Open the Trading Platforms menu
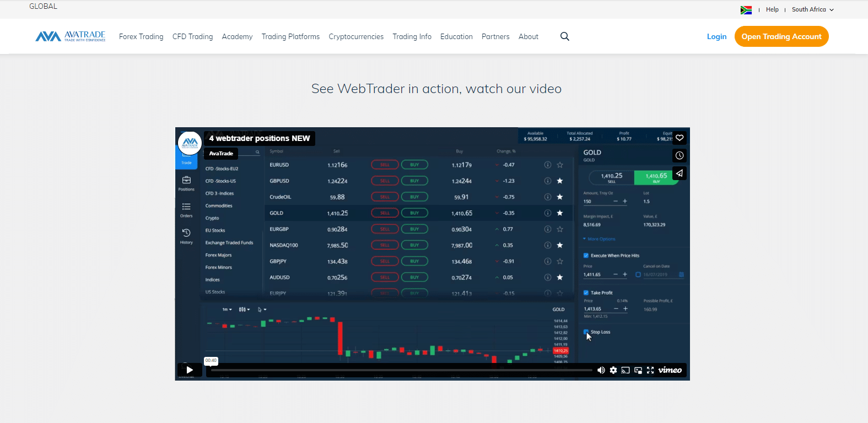Screen dimensions: 868x423 click(290, 36)
